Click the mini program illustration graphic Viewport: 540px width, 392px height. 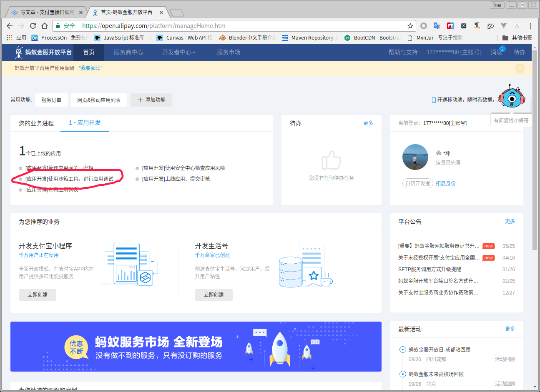coord(130,265)
